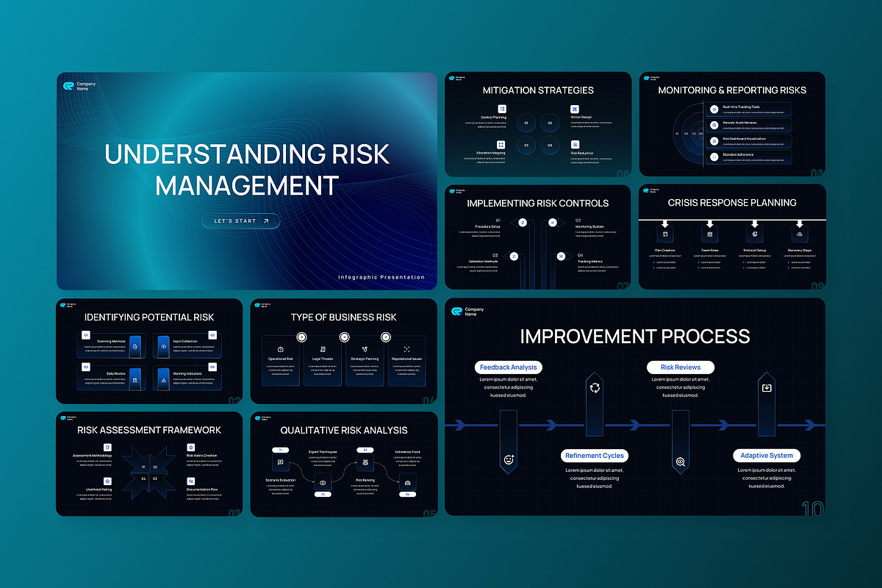Click the Feedback Analysis pill label
Image resolution: width=882 pixels, height=588 pixels.
pos(509,367)
